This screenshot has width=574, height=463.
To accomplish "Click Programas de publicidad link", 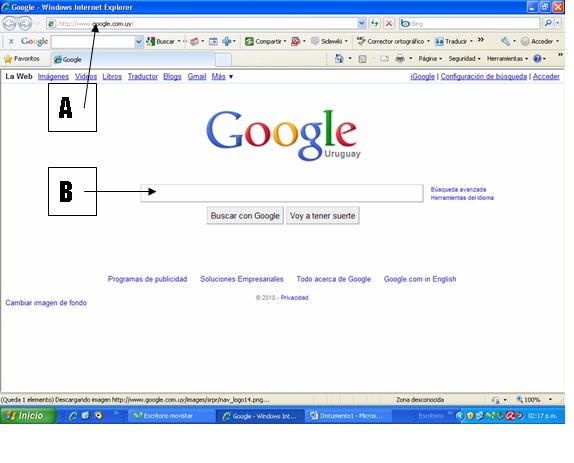I will point(147,279).
